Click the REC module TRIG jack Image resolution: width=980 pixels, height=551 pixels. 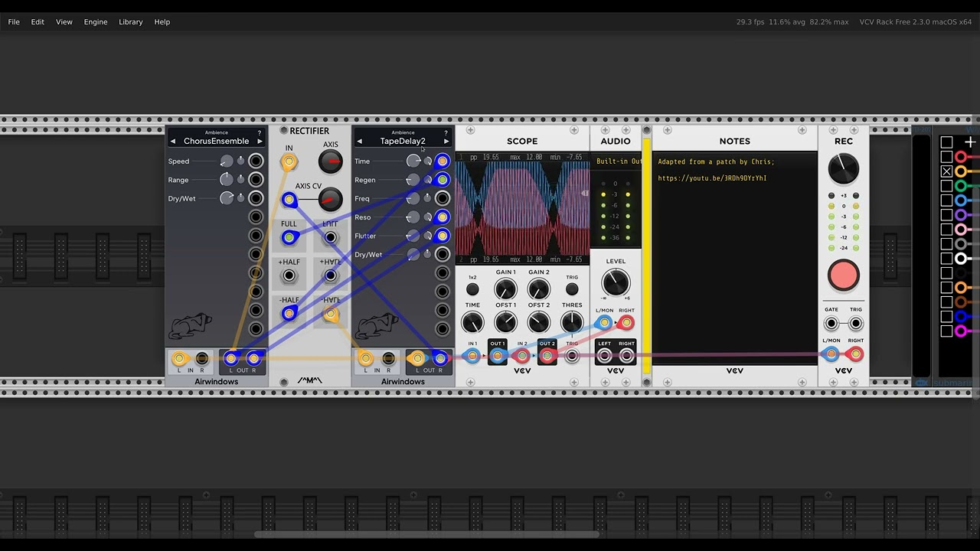(856, 324)
